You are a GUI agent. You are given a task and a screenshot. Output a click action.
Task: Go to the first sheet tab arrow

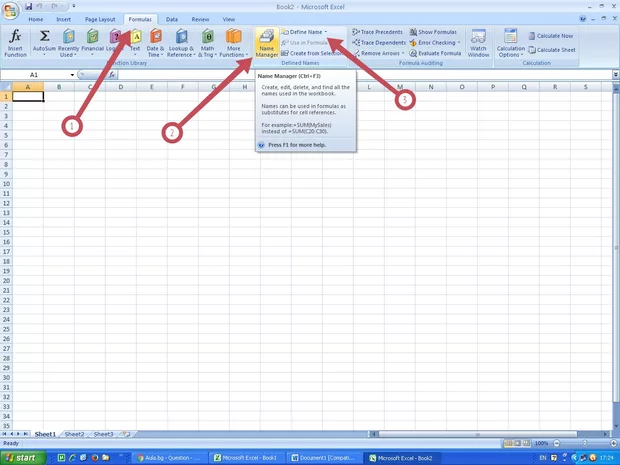[x=4, y=434]
